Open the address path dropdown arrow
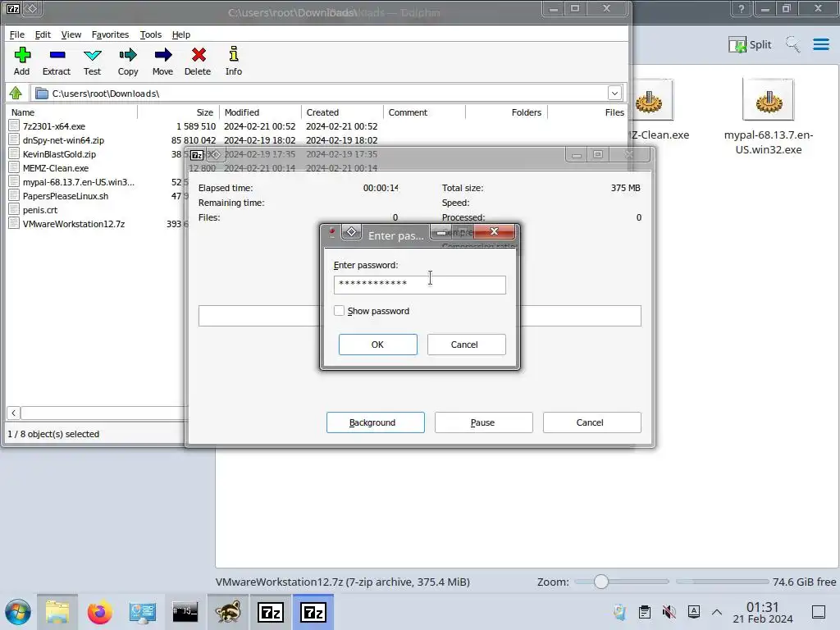Screen dimensions: 840x630 click(614, 94)
